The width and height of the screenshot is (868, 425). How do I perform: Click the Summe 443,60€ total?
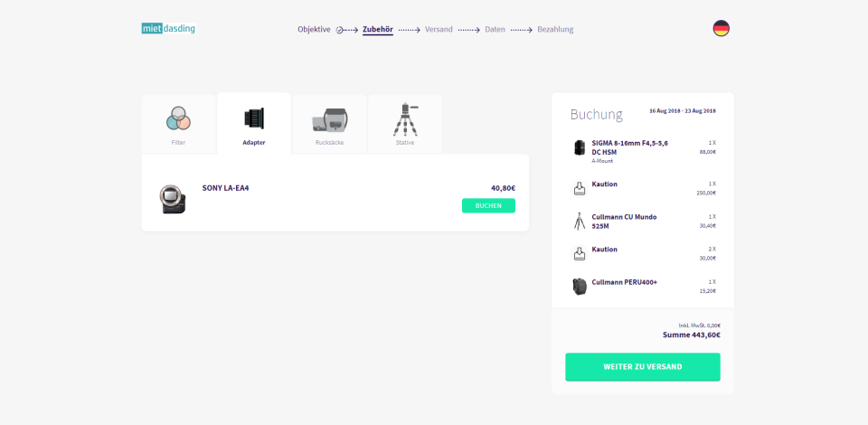[692, 335]
